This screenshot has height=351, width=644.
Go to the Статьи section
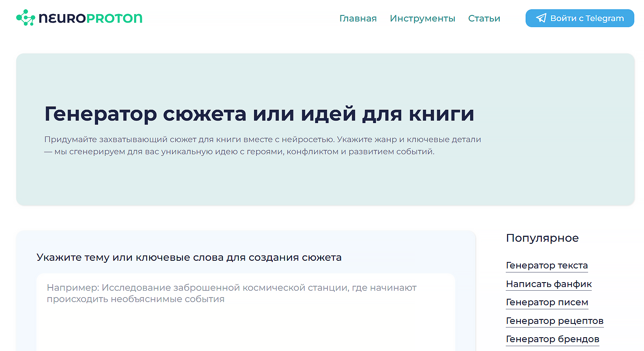(x=484, y=19)
